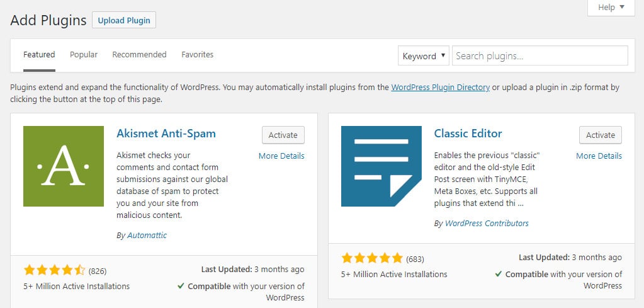
Task: Visit the WordPress Contributors author link
Action: pyautogui.click(x=487, y=224)
